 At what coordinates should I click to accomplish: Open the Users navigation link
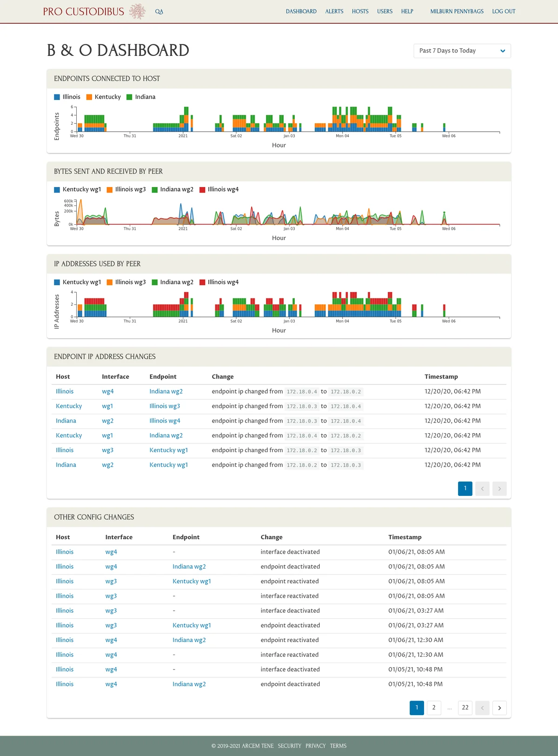pyautogui.click(x=385, y=11)
